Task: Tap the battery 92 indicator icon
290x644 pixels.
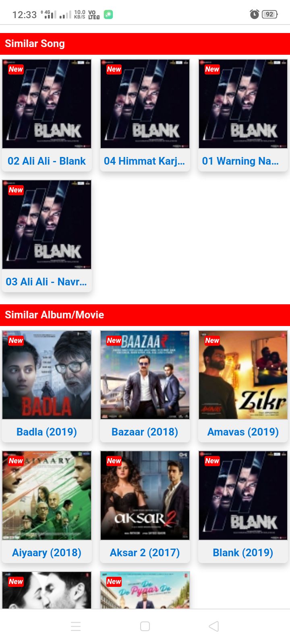Action: (270, 14)
